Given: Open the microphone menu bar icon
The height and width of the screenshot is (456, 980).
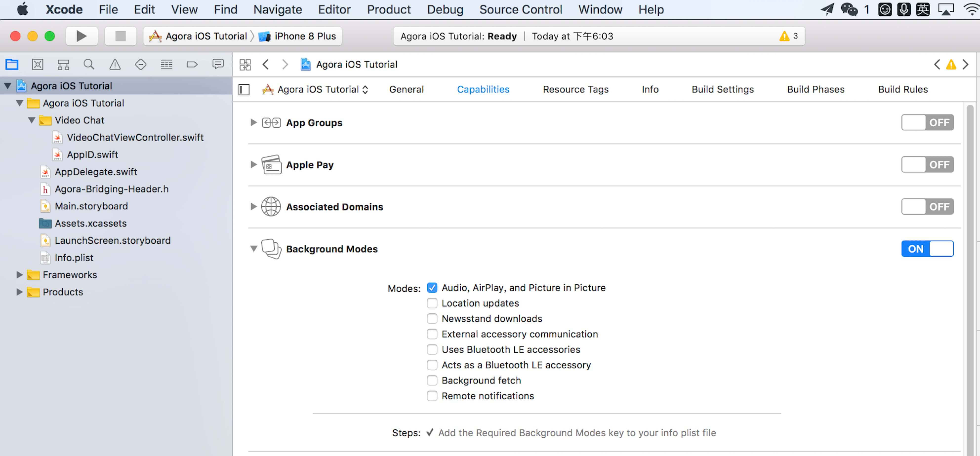Looking at the screenshot, I should [903, 9].
